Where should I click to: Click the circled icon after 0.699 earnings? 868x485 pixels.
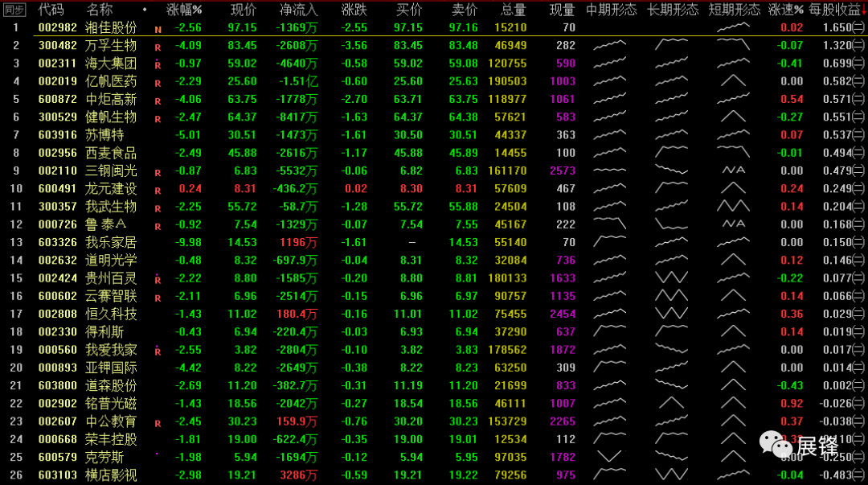[858, 64]
